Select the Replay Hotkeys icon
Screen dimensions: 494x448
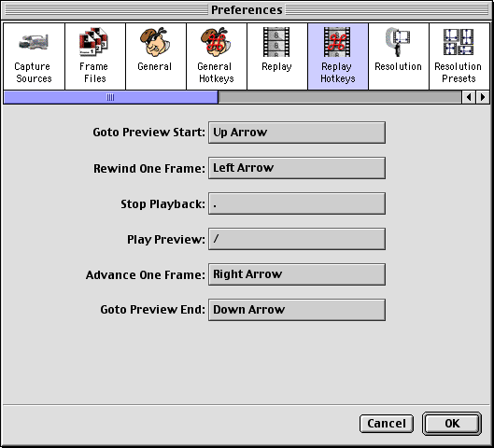point(337,42)
